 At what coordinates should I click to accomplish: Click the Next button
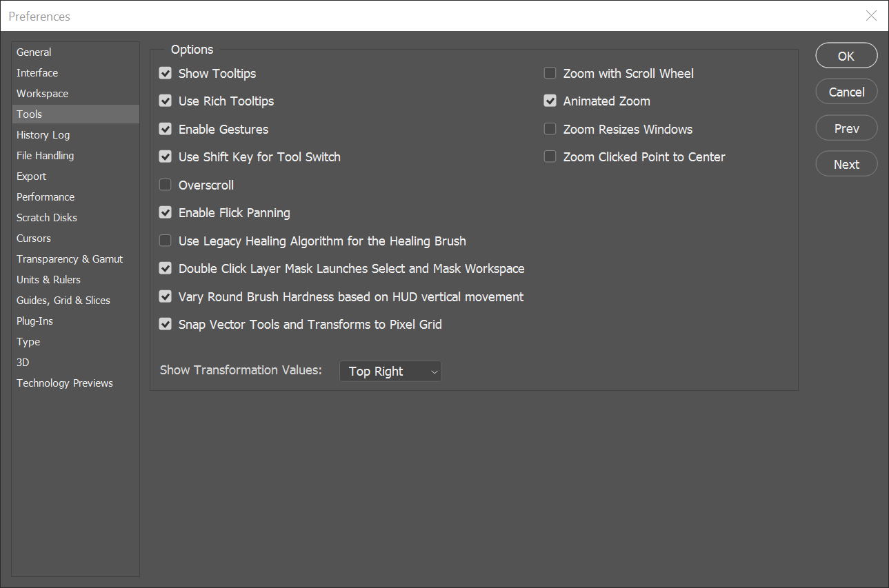846,164
